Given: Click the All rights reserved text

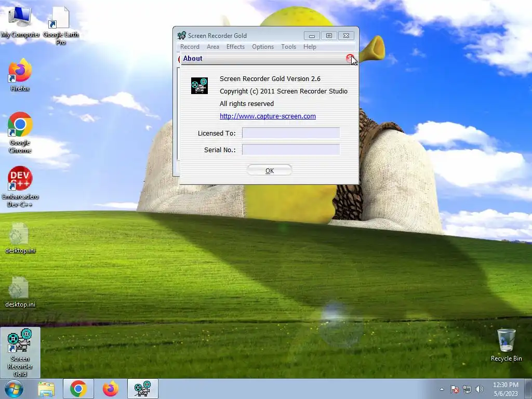Looking at the screenshot, I should (247, 104).
